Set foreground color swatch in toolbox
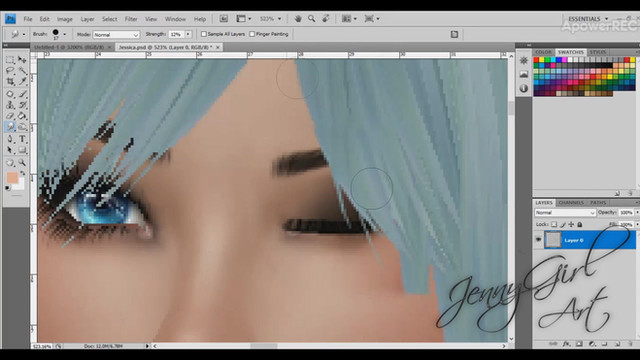The image size is (640, 360). click(12, 178)
